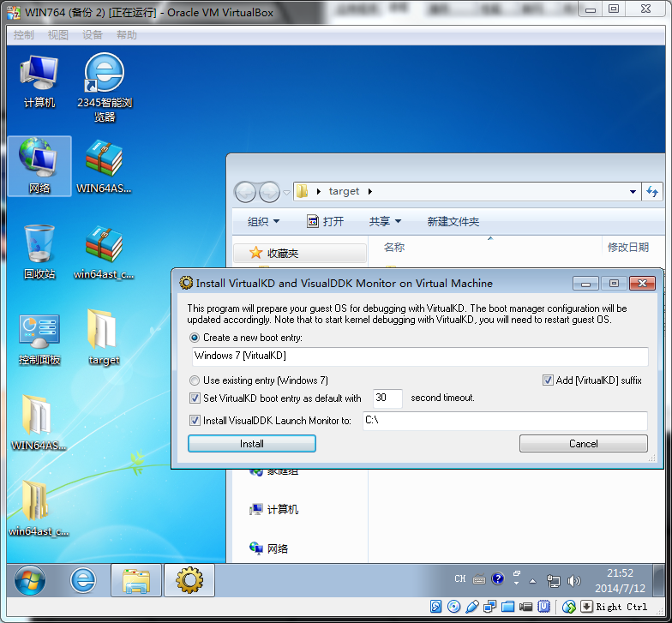Click the boot entry name field
Image resolution: width=672 pixels, height=623 pixels.
pyautogui.click(x=420, y=356)
